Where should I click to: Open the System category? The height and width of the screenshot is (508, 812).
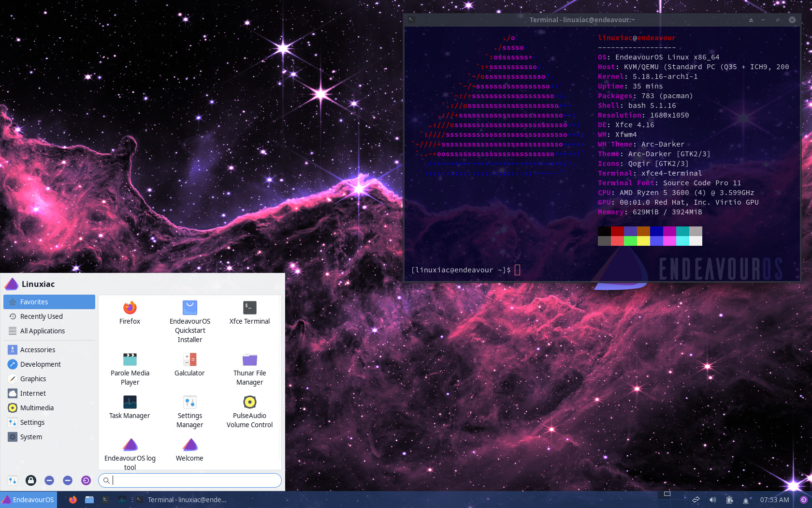pos(49,437)
